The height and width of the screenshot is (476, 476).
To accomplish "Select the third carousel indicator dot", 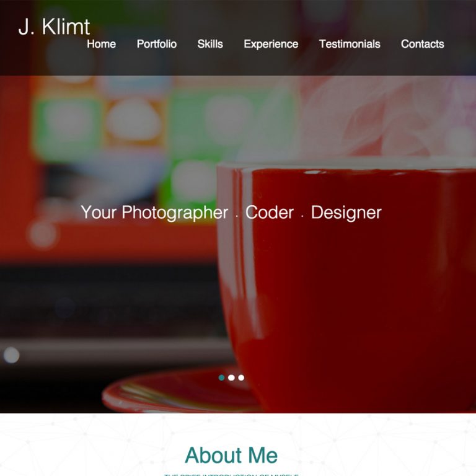I will pyautogui.click(x=241, y=377).
